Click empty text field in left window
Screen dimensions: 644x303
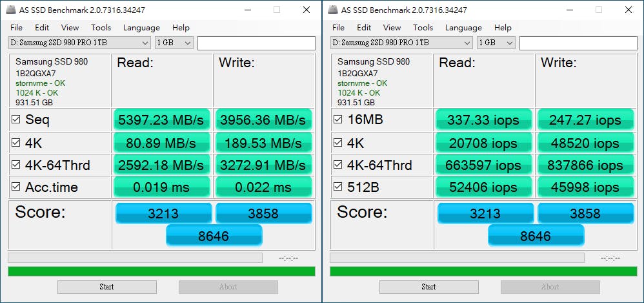[256, 43]
